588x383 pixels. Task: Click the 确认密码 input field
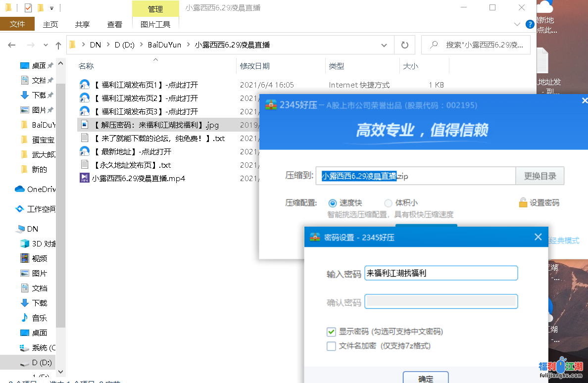coord(441,301)
